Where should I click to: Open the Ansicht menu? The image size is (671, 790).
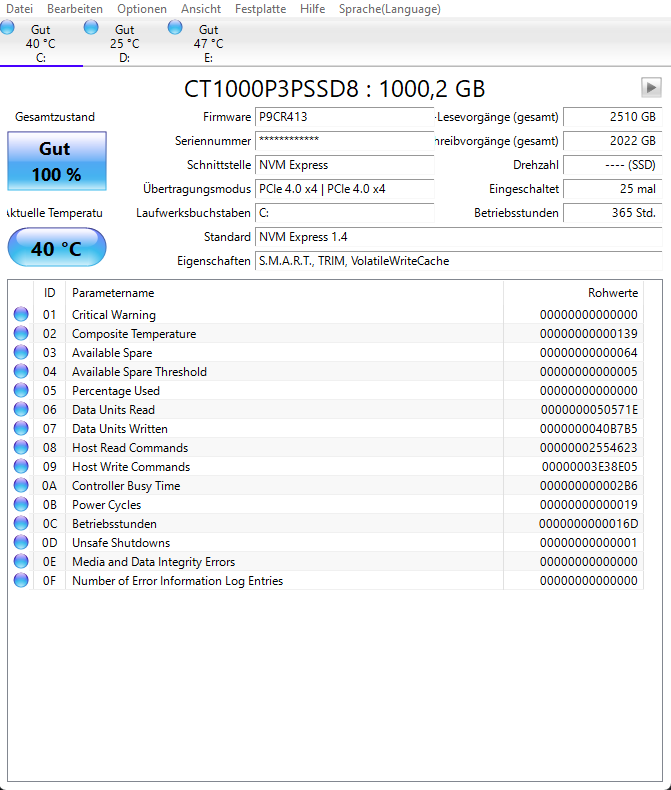pos(201,9)
